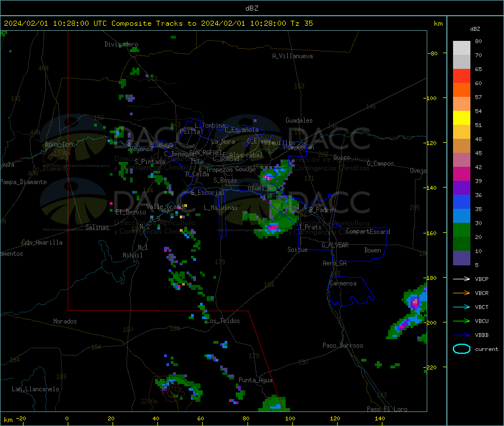
Task: Click the 'Salinas' map label
Action: (x=97, y=227)
